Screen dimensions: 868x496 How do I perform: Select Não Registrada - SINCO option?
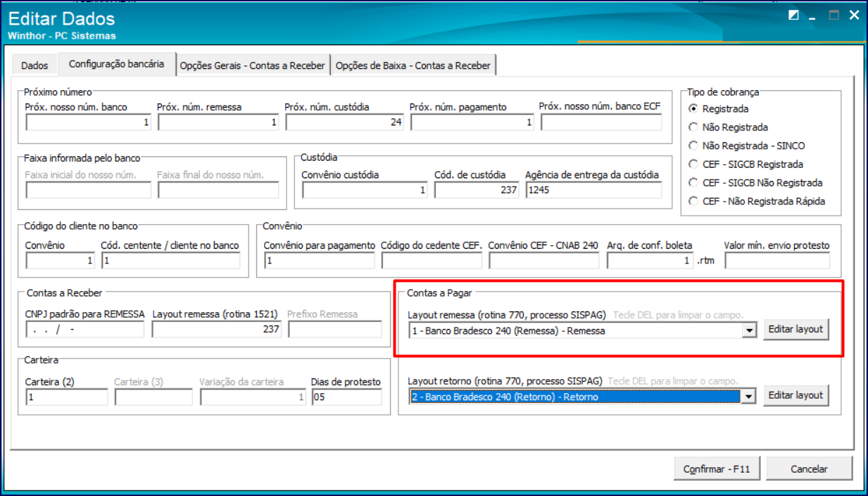746,146
